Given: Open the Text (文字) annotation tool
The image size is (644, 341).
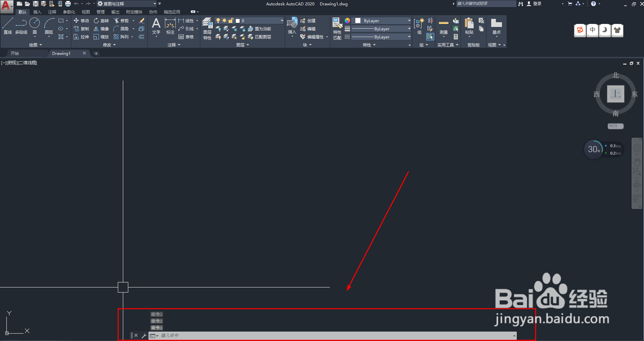Looking at the screenshot, I should (156, 26).
